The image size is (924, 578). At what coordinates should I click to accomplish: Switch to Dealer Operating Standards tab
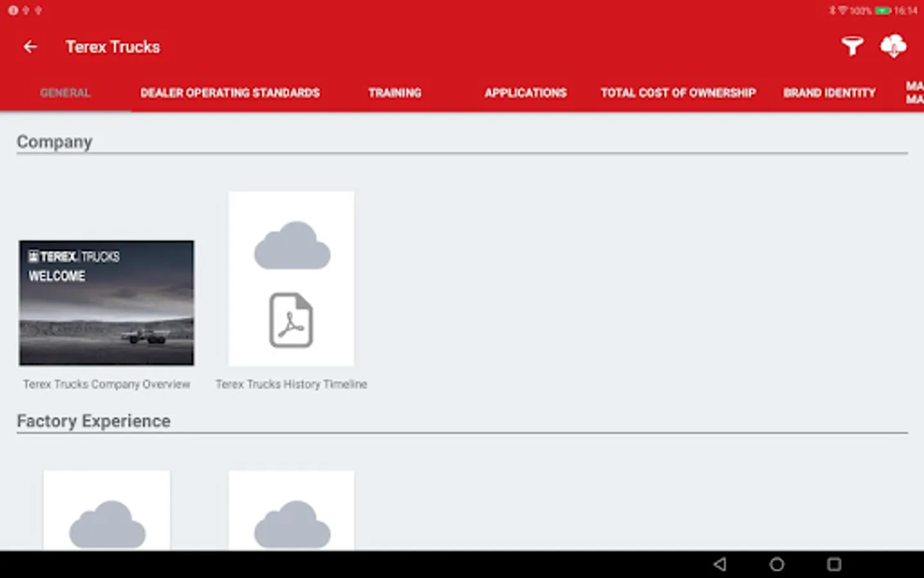[230, 93]
